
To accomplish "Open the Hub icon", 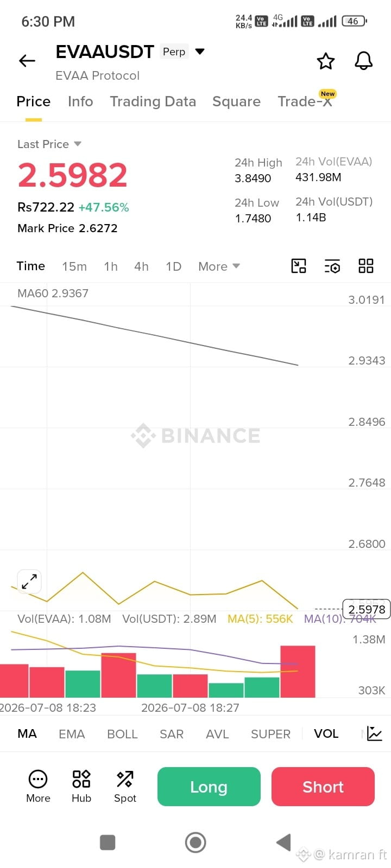I will (81, 787).
